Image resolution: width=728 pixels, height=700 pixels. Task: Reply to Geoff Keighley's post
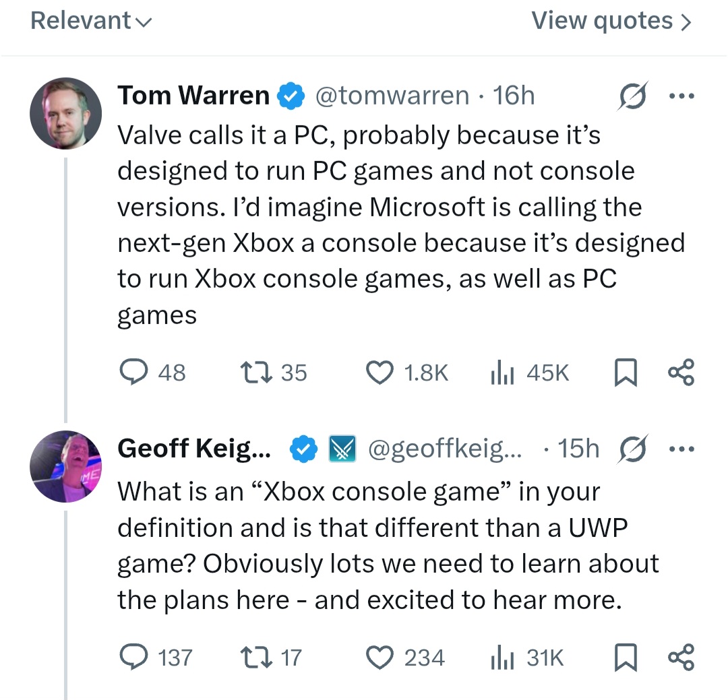tap(133, 657)
